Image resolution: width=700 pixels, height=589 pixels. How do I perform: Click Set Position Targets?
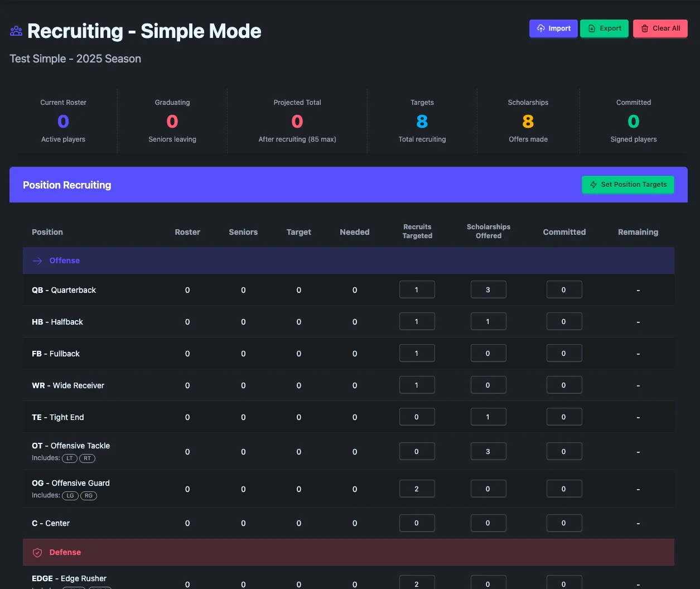[x=627, y=185]
